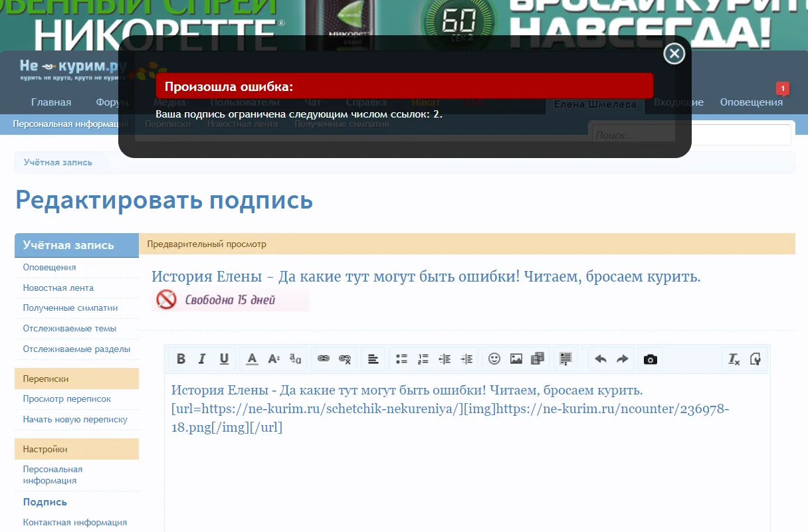Click the undo arrow in the editor
808x532 pixels.
coord(600,359)
